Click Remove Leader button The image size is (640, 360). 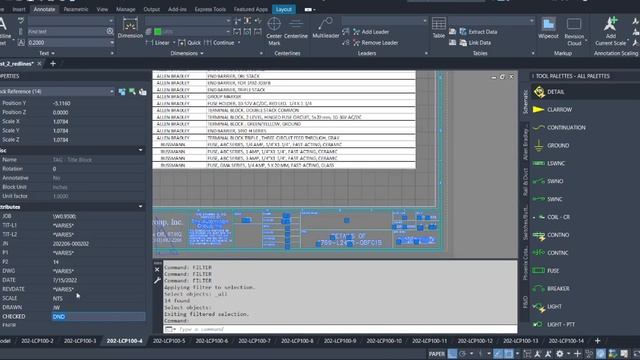pyautogui.click(x=375, y=42)
